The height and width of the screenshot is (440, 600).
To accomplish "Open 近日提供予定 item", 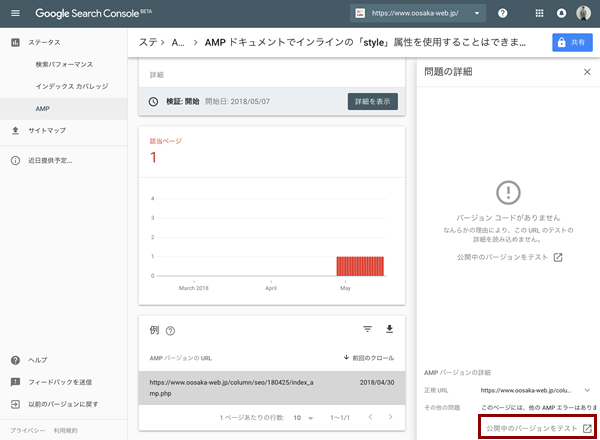I will coord(50,161).
